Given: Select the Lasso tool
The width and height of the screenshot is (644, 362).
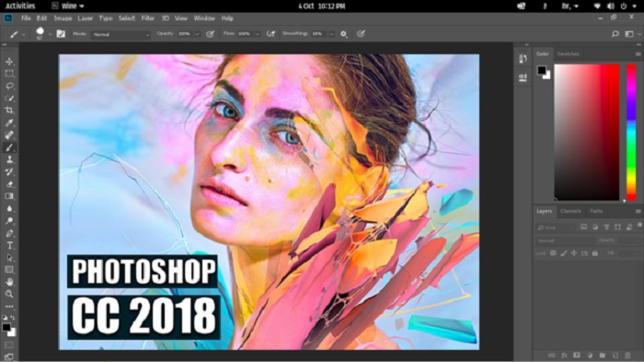Looking at the screenshot, I should pos(9,86).
